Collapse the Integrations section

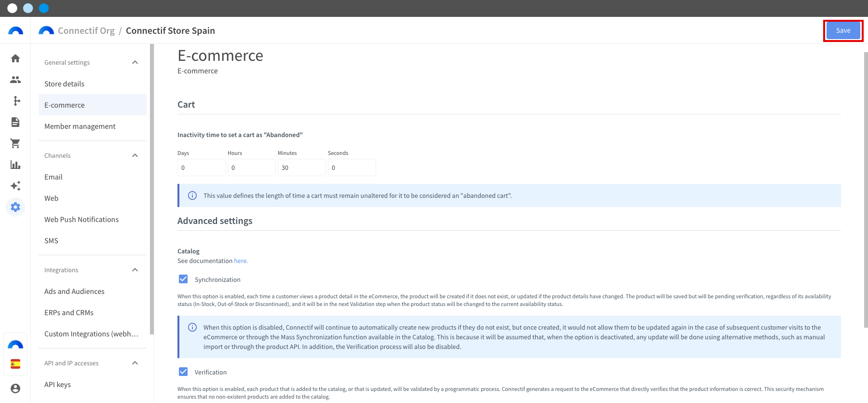click(x=135, y=270)
